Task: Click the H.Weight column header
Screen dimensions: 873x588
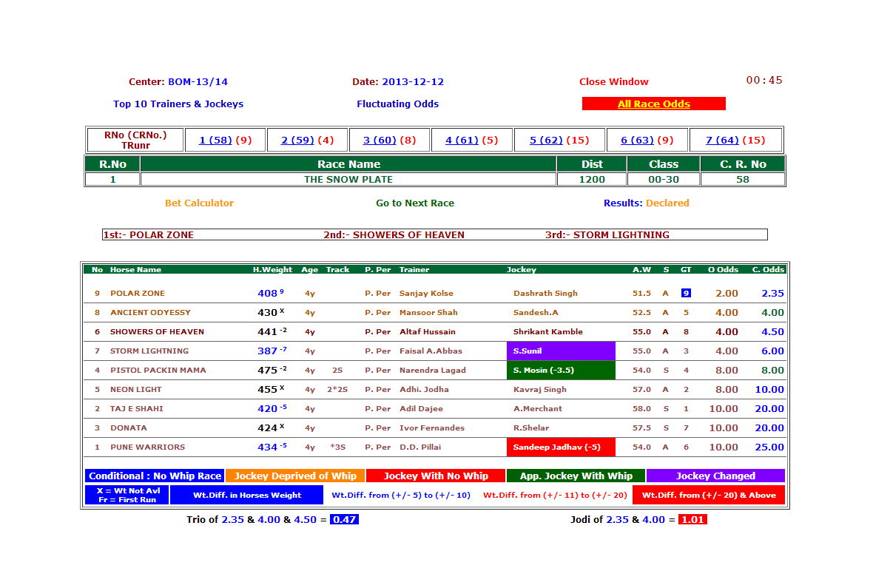Action: tap(272, 269)
